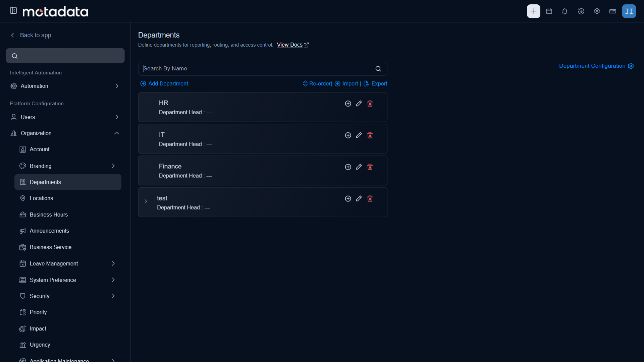The image size is (644, 362).
Task: Collapse the sidebar panel icon
Action: (x=13, y=11)
